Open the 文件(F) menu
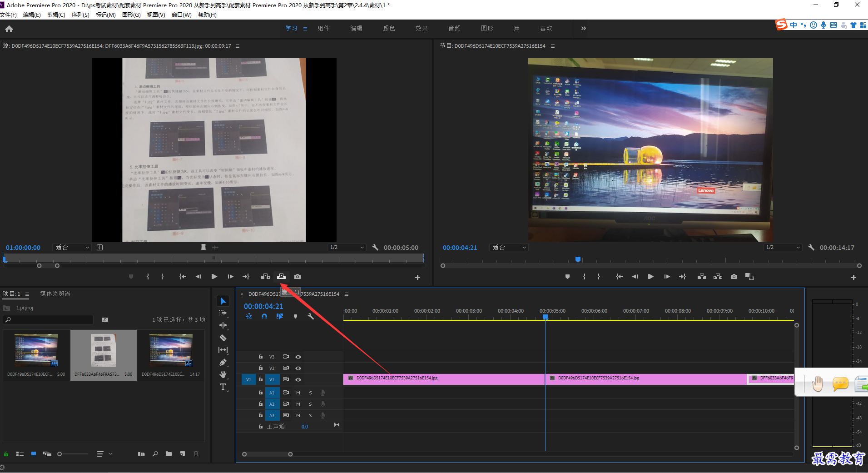 [8, 15]
